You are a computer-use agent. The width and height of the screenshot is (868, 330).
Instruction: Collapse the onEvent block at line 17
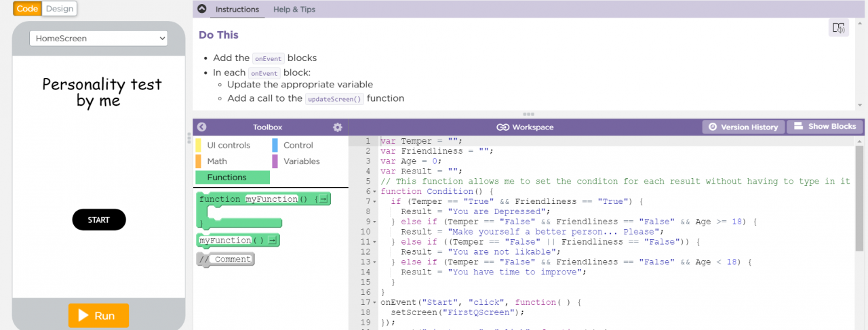[375, 302]
